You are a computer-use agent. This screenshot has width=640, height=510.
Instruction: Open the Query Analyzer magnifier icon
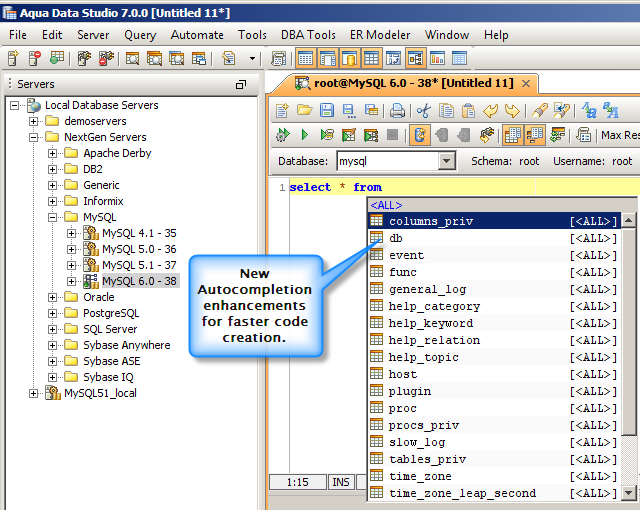click(132, 58)
